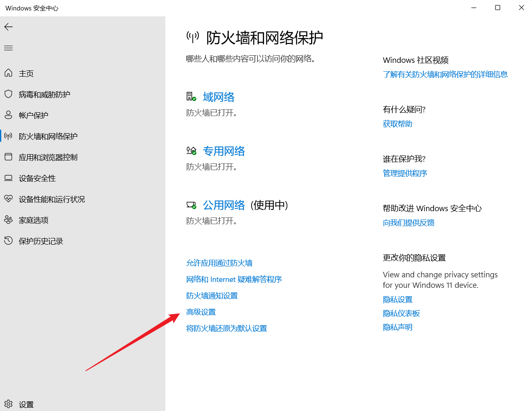Click the window icon for 应用和浏览器控制
The image size is (532, 411).
tap(8, 157)
